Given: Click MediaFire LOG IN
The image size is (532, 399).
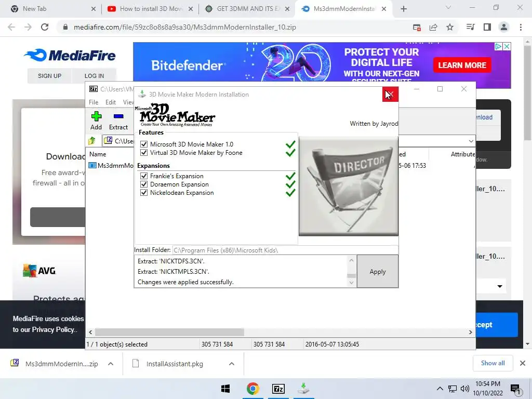Looking at the screenshot, I should (x=94, y=76).
